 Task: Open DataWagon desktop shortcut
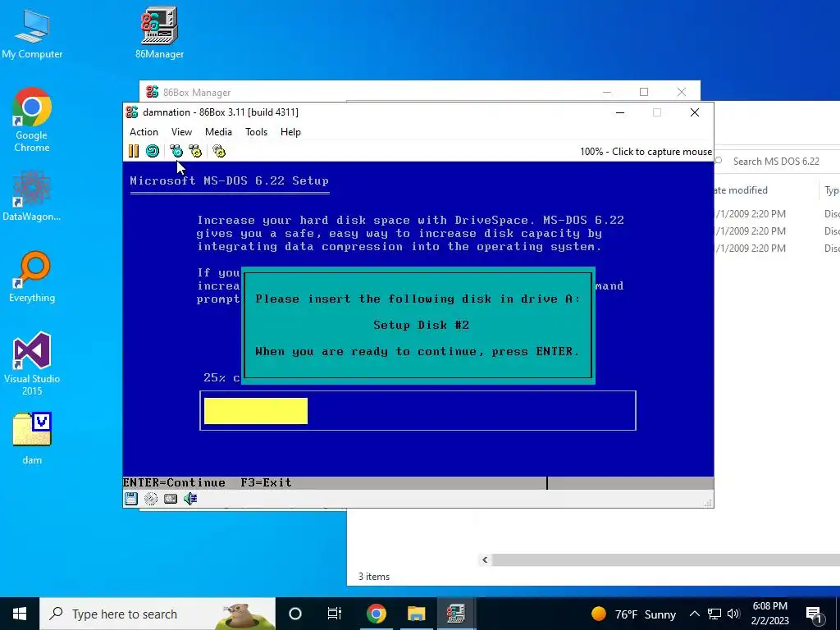32,196
